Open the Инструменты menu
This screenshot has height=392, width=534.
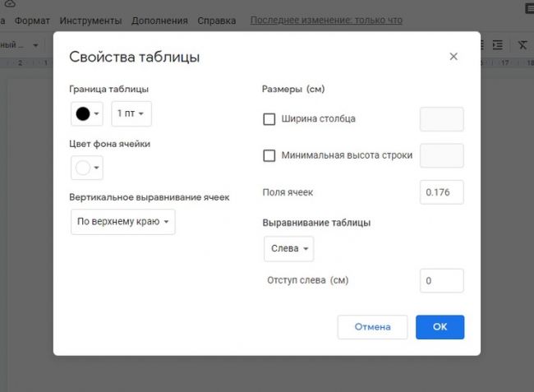coord(91,20)
